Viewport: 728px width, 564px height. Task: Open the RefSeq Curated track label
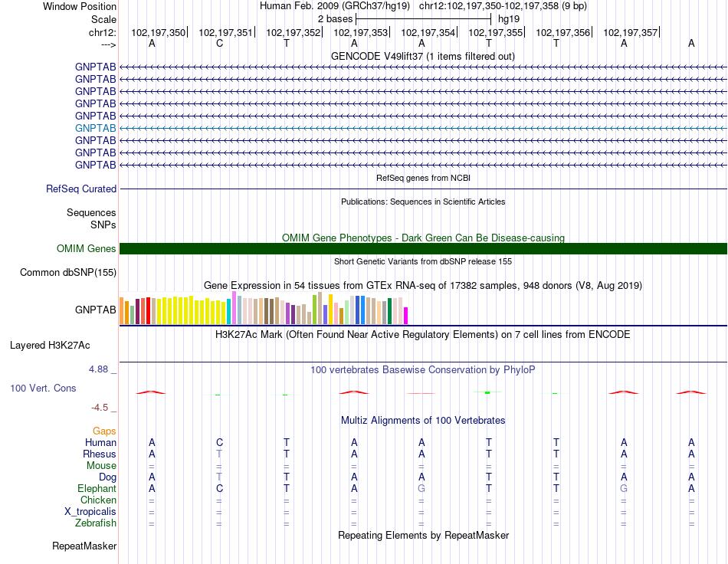[x=80, y=189]
